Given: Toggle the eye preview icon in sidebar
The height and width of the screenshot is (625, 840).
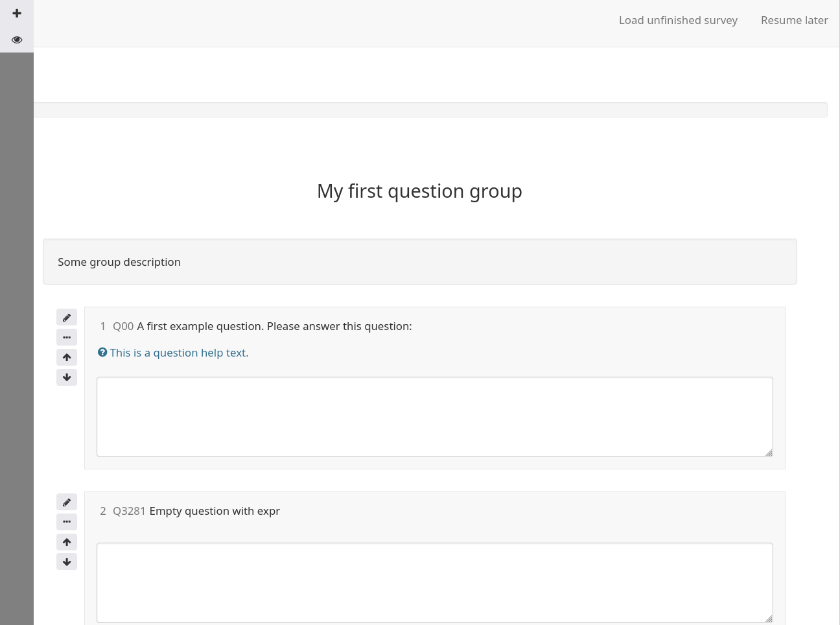Looking at the screenshot, I should (17, 40).
